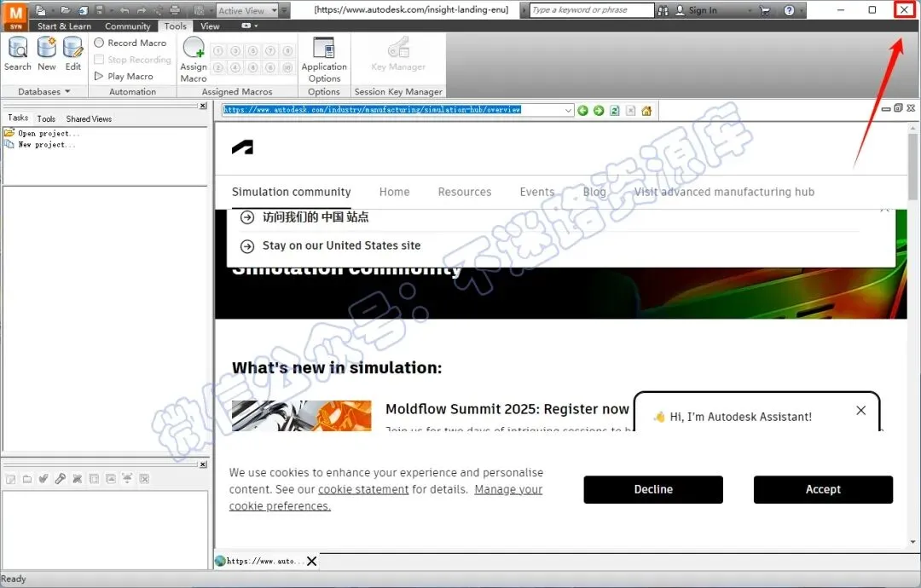This screenshot has width=921, height=588.
Task: Select the Tasks panel tab
Action: 18,118
